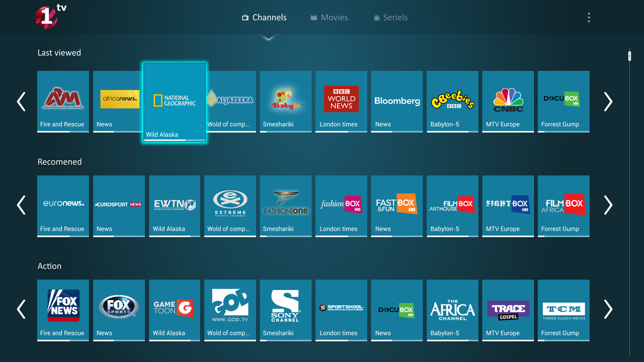Open the FashionBox HD tile
Screen dimensions: 644x362
point(341,206)
